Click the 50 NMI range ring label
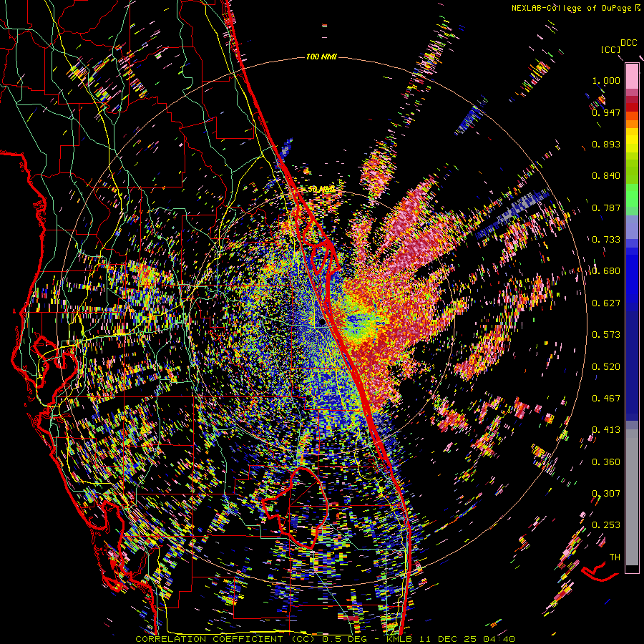The height and width of the screenshot is (644, 644). click(321, 190)
